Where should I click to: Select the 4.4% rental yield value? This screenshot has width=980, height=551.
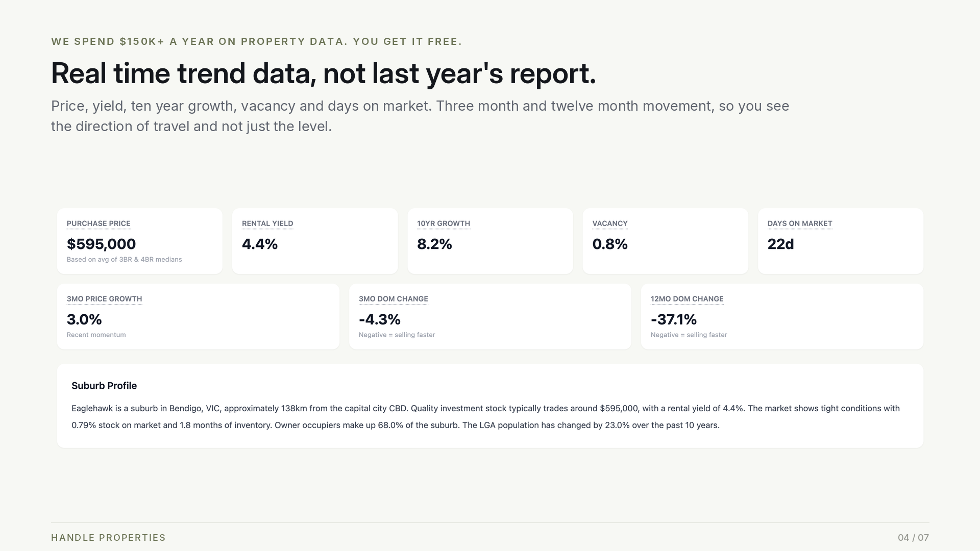point(260,244)
